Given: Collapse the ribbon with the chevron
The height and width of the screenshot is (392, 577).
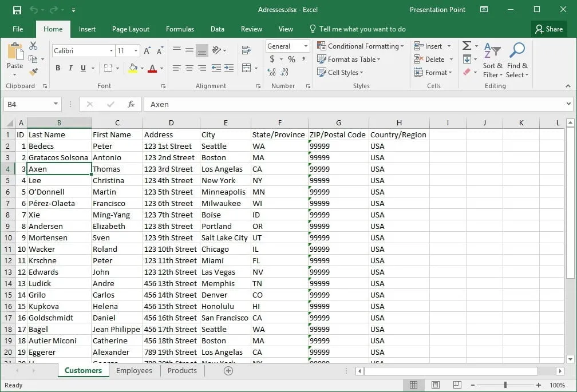Looking at the screenshot, I should (568, 86).
